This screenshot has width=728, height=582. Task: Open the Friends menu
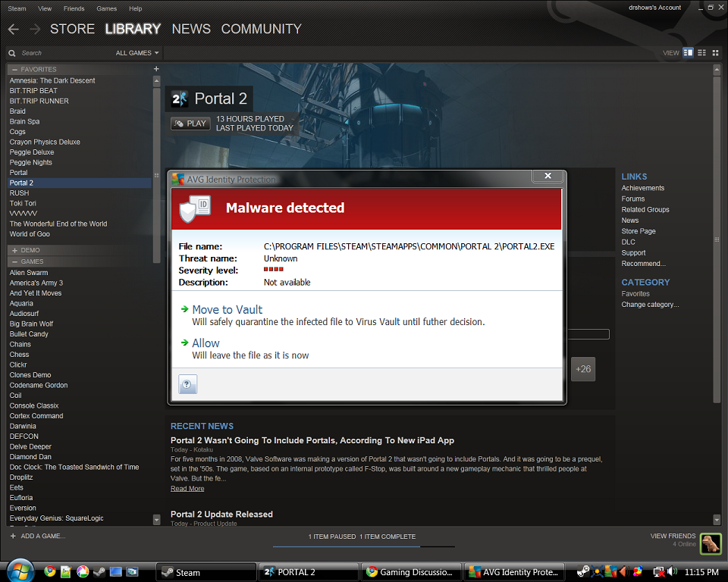tap(74, 8)
